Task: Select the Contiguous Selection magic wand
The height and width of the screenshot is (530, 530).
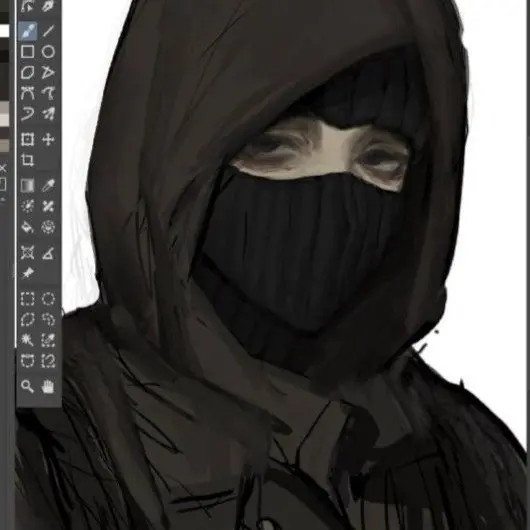Action: 27,340
